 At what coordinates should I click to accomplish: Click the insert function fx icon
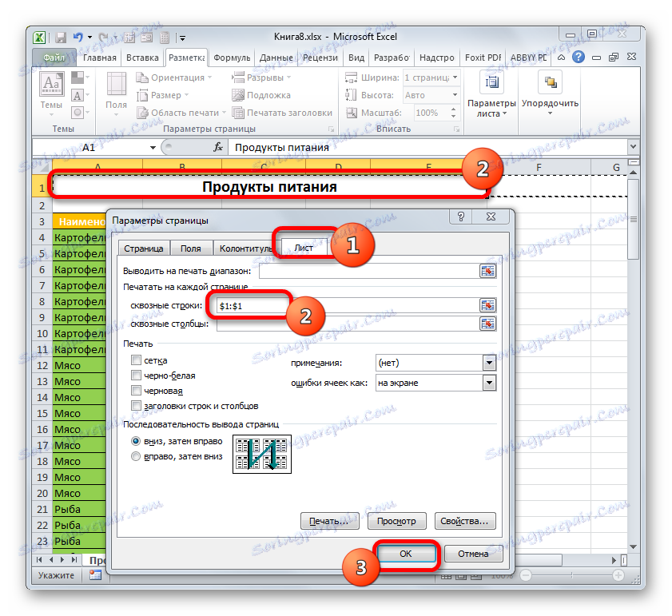218,148
